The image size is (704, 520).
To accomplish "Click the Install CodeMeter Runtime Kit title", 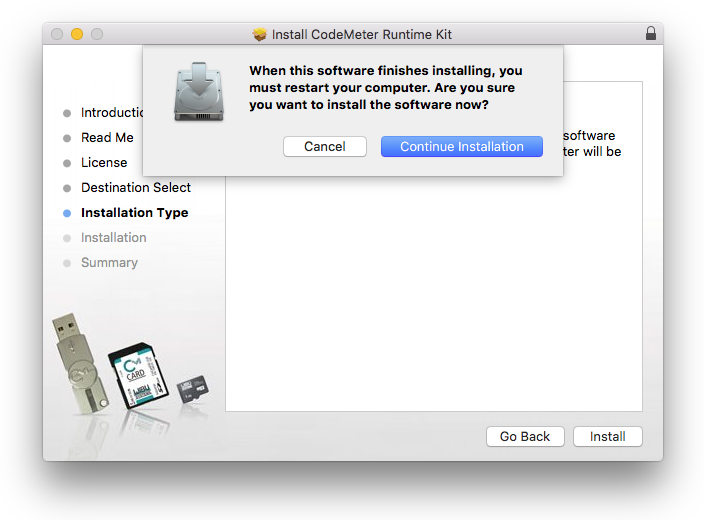I will point(361,34).
